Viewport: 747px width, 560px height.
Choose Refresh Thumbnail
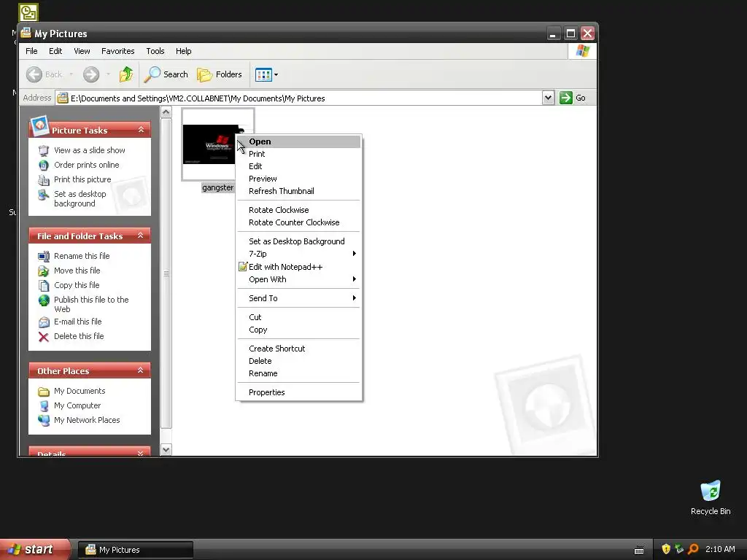coord(298,191)
